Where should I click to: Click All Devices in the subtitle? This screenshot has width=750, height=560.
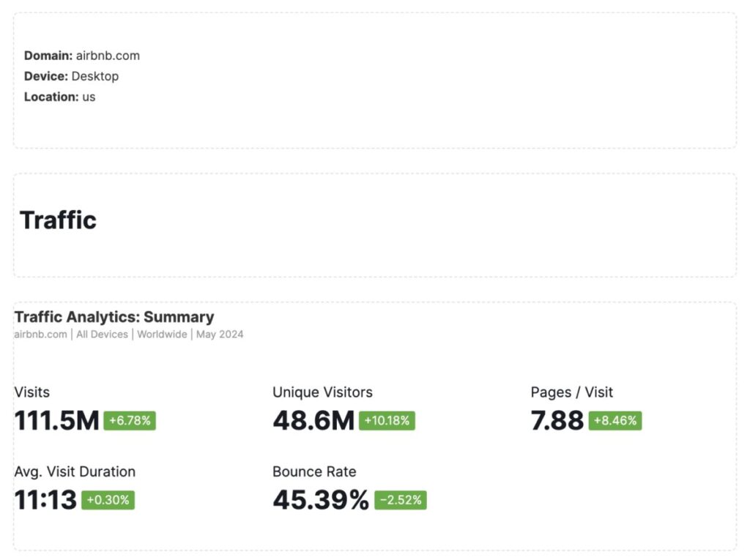pos(102,335)
